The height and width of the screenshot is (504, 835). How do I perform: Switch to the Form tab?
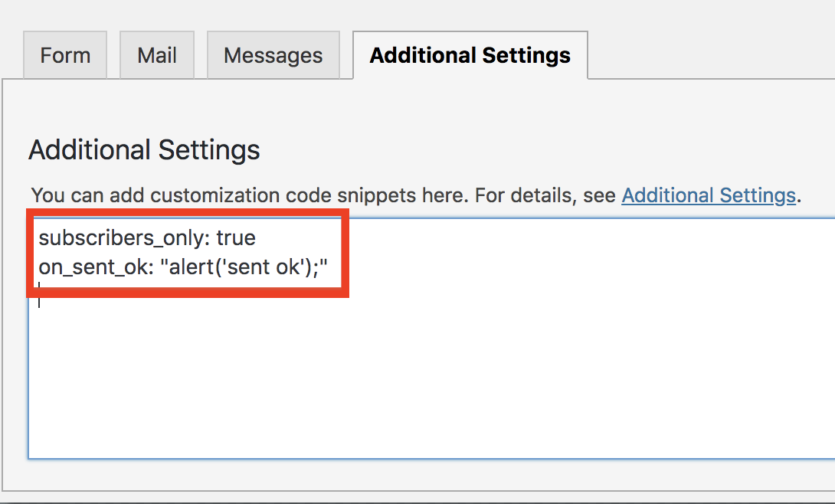coord(65,54)
